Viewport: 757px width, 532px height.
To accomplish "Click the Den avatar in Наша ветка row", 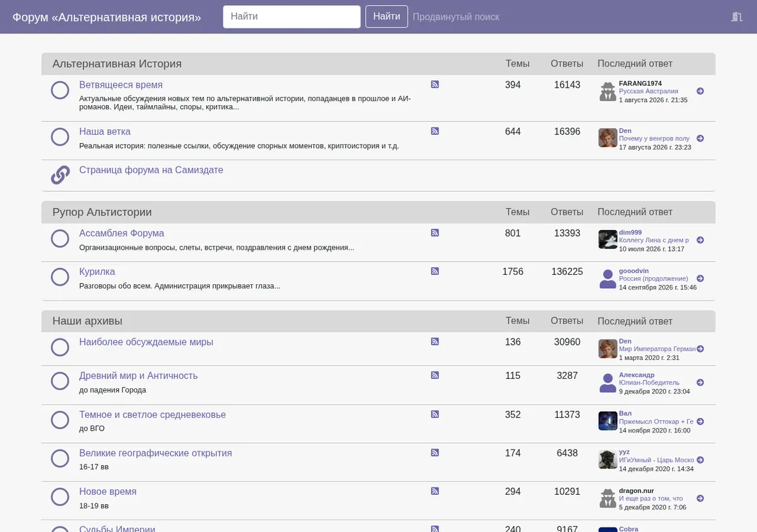I will coord(607,138).
